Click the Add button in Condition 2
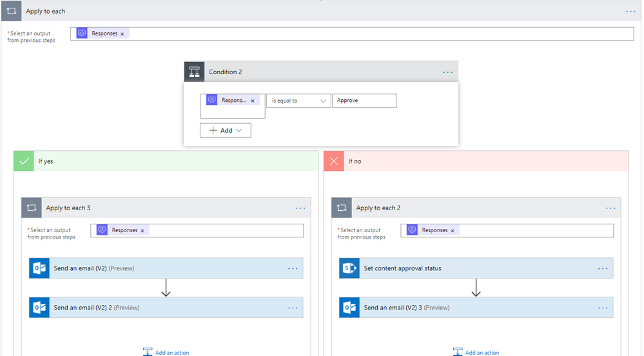Viewport: 644px width, 356px height. pos(226,131)
